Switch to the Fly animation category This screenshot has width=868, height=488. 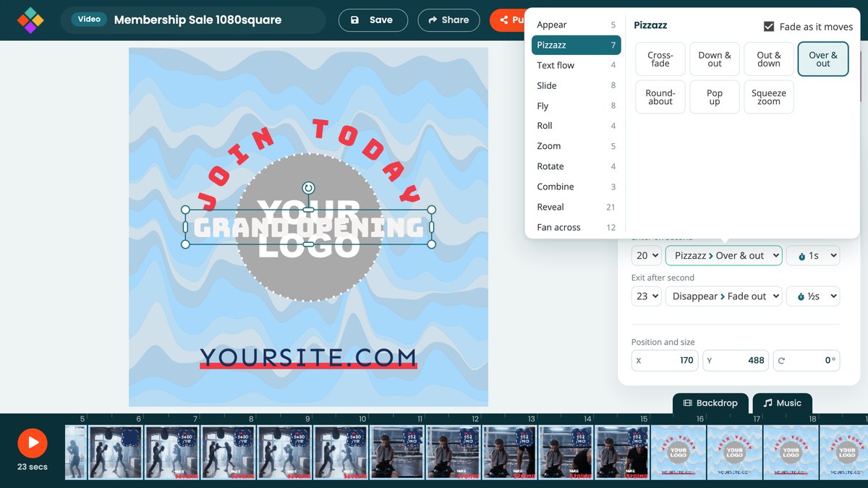[x=576, y=106]
